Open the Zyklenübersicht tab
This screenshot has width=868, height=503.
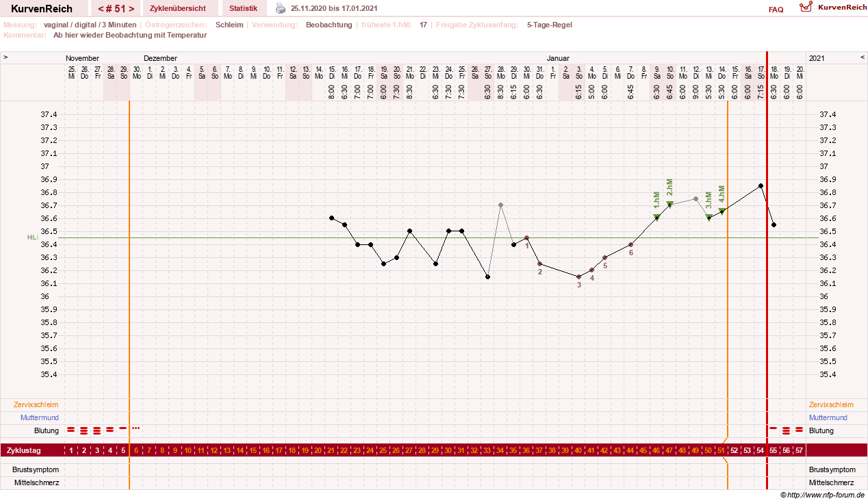(177, 8)
